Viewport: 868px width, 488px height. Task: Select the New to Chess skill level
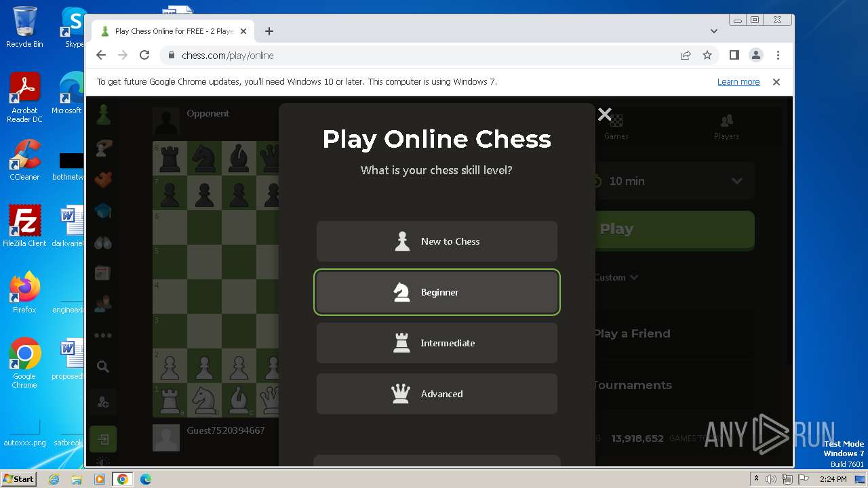tap(437, 241)
